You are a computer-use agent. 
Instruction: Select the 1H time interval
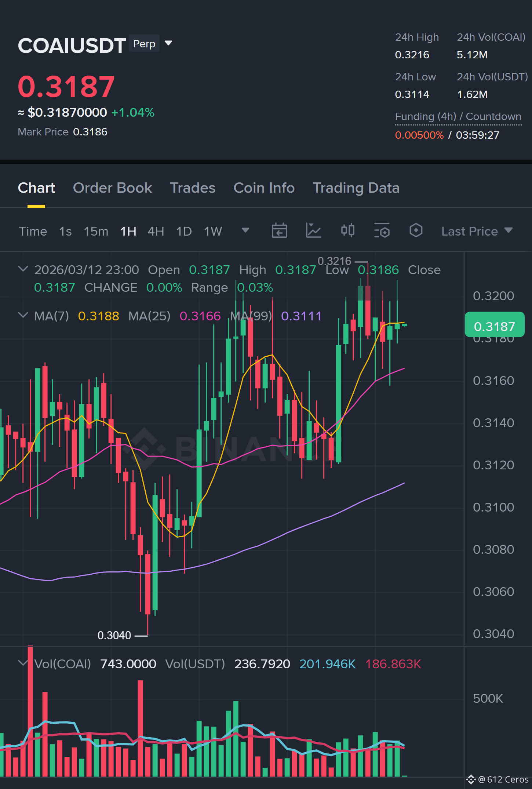point(128,231)
